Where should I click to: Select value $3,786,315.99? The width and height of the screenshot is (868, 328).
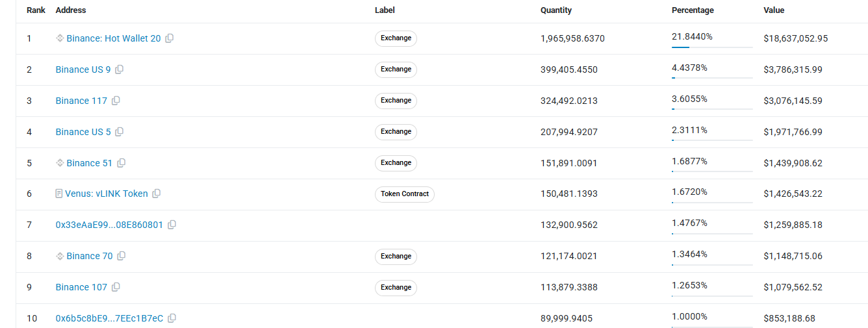(793, 69)
